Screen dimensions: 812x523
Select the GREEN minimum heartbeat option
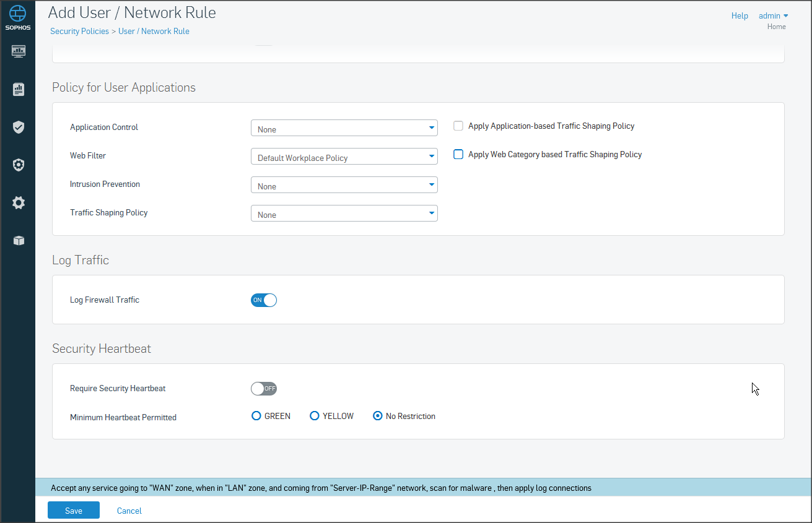pos(256,416)
